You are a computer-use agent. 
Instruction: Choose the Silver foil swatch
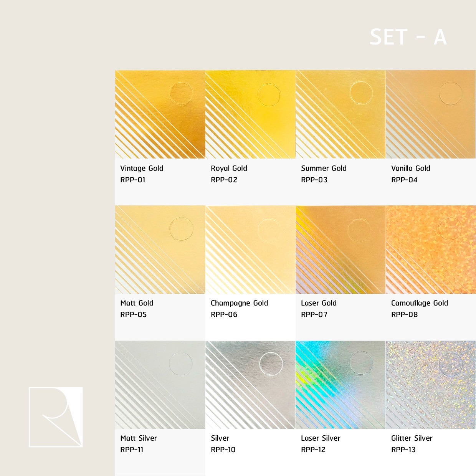click(x=250, y=385)
